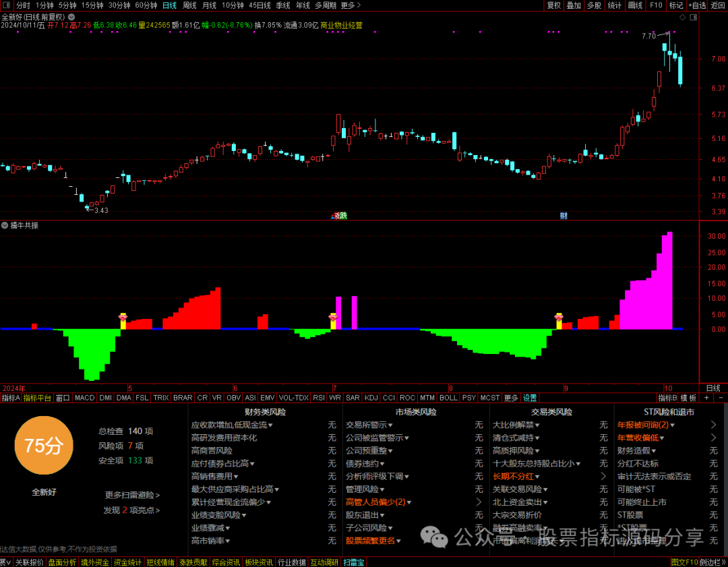Switch to 分时 chart period
Screen dimensions: 728x567
tap(23, 5)
